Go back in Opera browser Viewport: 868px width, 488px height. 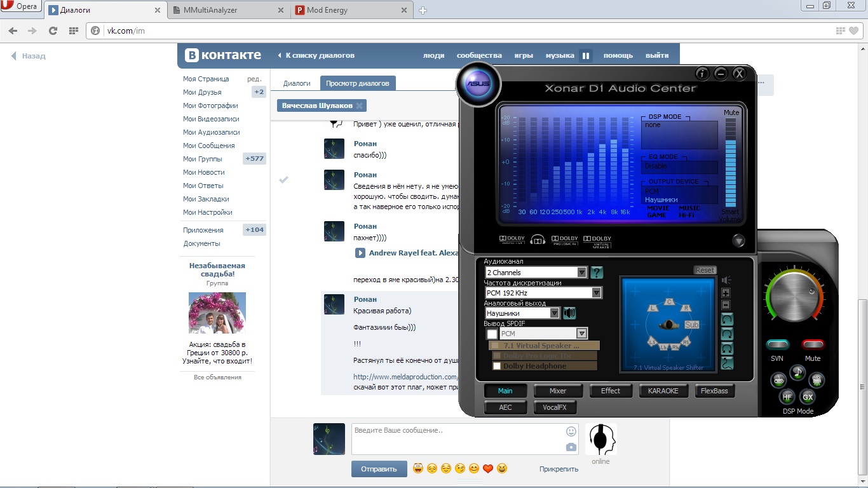(13, 30)
